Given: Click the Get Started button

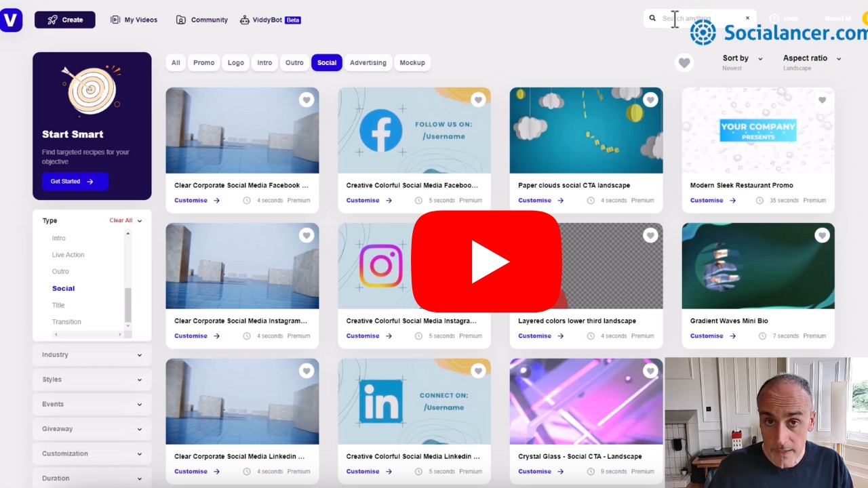Looking at the screenshot, I should point(75,181).
